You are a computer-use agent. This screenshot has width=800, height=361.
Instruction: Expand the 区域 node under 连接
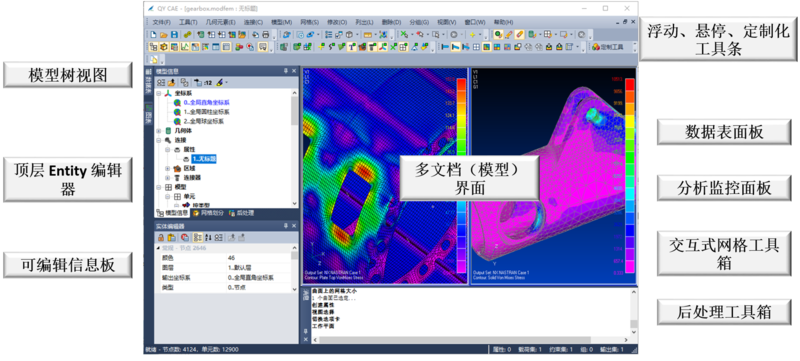(168, 168)
